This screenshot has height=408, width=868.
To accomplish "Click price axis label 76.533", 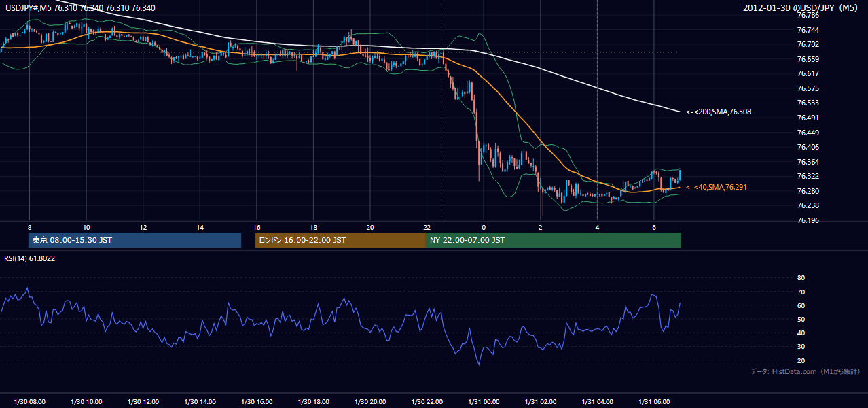I will coord(807,103).
